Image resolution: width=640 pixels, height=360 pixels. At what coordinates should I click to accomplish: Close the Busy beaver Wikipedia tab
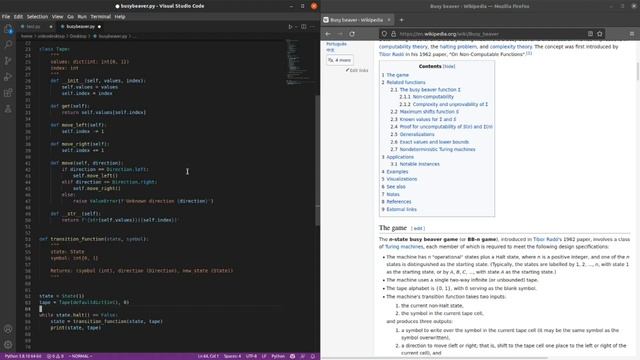(x=389, y=20)
